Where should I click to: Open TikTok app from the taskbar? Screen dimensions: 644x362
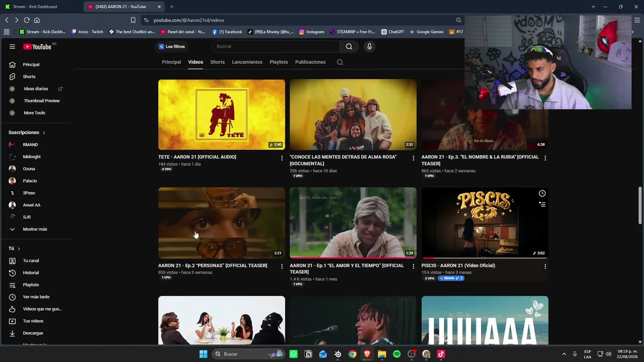[441, 354]
